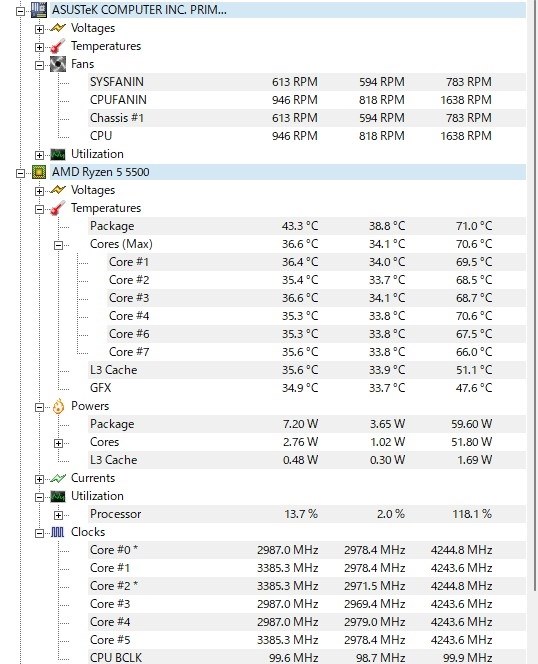The height and width of the screenshot is (664, 538).
Task: Click the 0.48 W L3 Cache power value
Action: (300, 460)
